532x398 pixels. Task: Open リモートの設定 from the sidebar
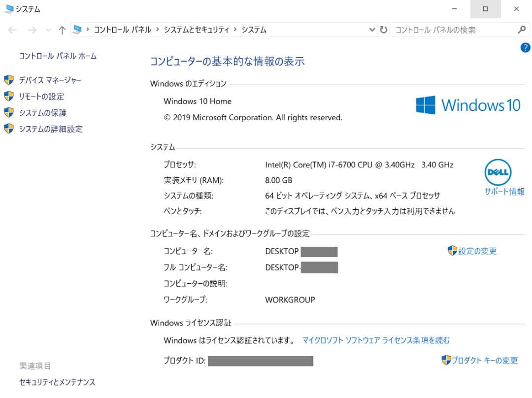[x=42, y=97]
